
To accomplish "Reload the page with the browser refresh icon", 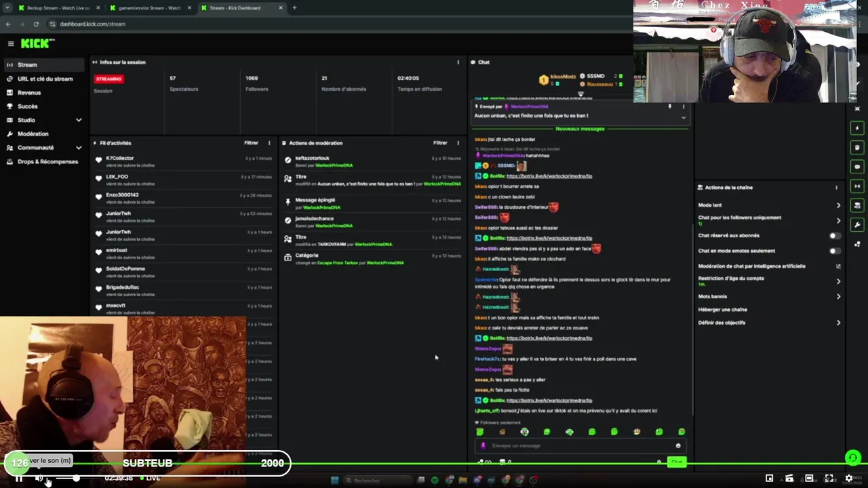I will (36, 24).
